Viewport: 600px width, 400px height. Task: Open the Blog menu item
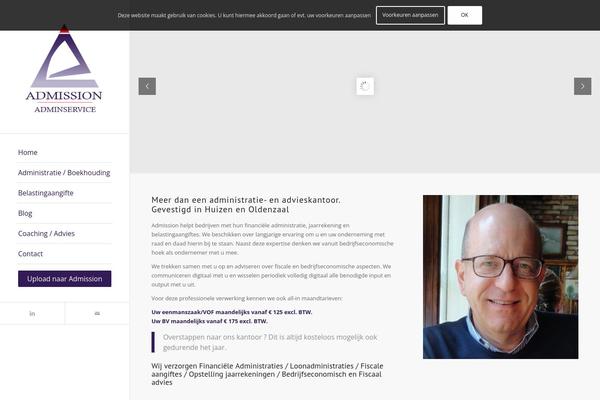[25, 213]
